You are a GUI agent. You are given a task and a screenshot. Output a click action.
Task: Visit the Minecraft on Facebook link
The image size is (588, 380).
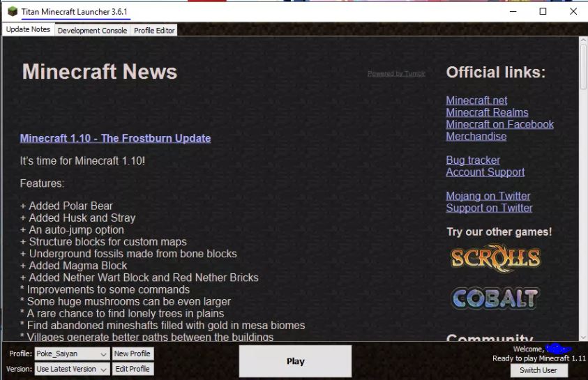point(499,124)
